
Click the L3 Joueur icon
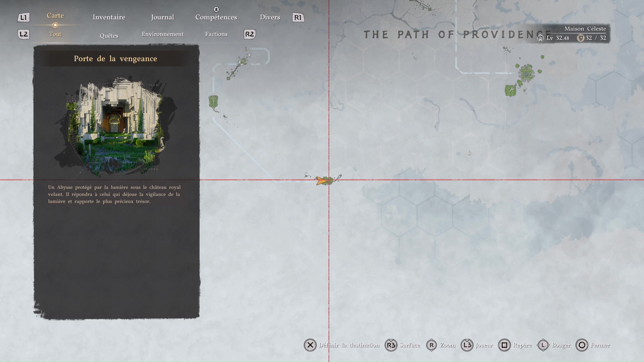point(467,345)
